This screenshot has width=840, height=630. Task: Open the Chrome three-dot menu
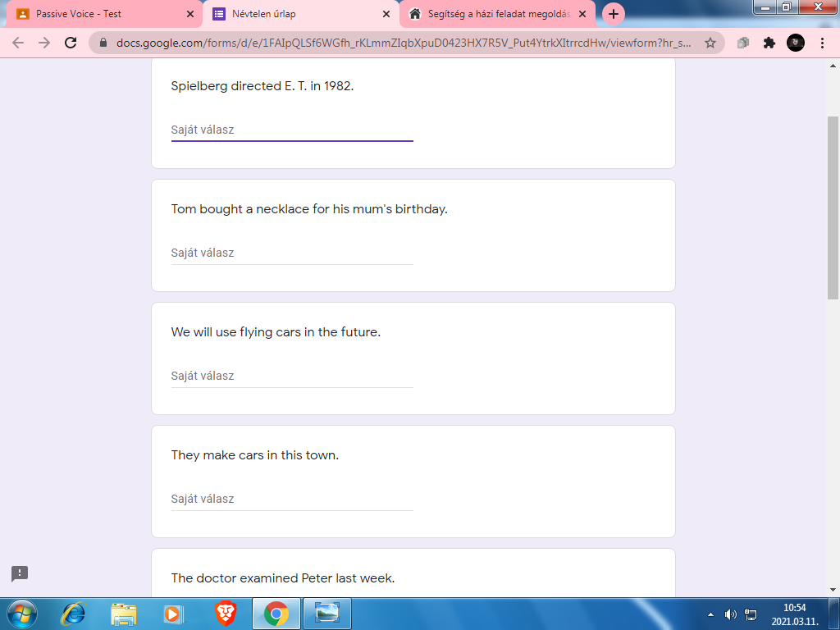point(822,43)
